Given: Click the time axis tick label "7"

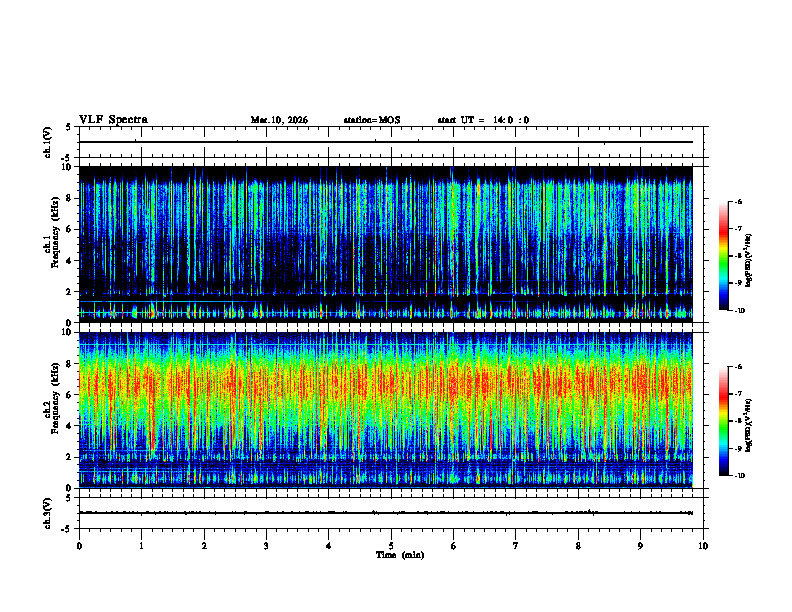Looking at the screenshot, I should [516, 546].
